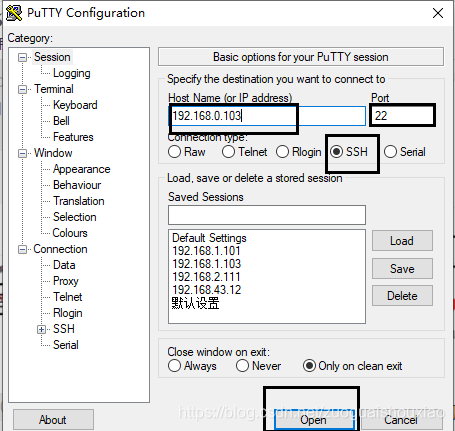Click the Delete button
Image resolution: width=455 pixels, height=431 pixels.
(402, 296)
